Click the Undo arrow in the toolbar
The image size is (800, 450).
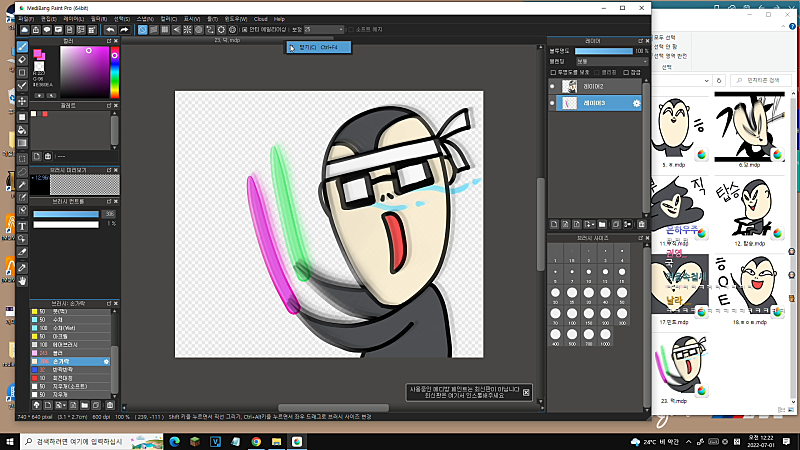pos(110,30)
